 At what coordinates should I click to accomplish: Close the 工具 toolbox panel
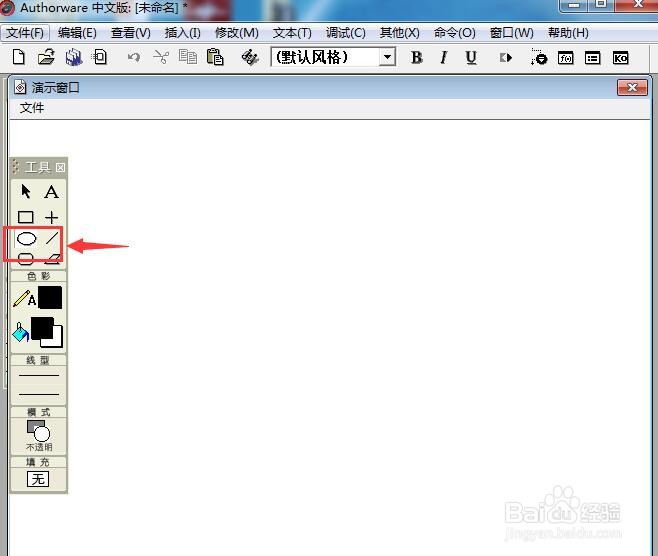click(60, 167)
